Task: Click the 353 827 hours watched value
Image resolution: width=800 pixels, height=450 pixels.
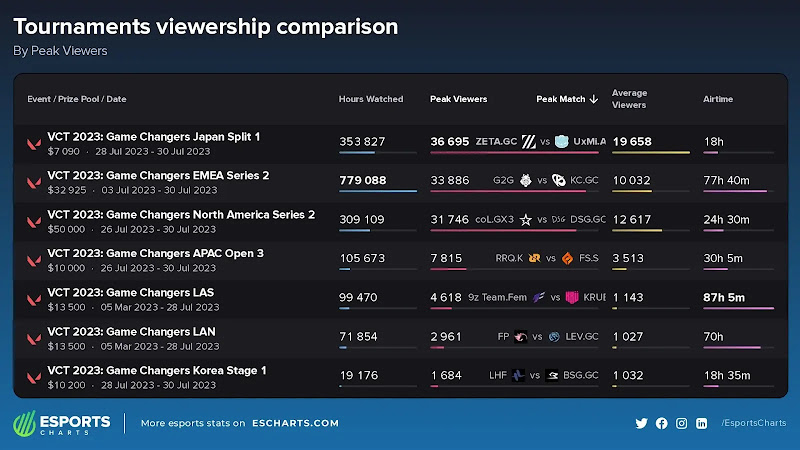Action: 362,141
